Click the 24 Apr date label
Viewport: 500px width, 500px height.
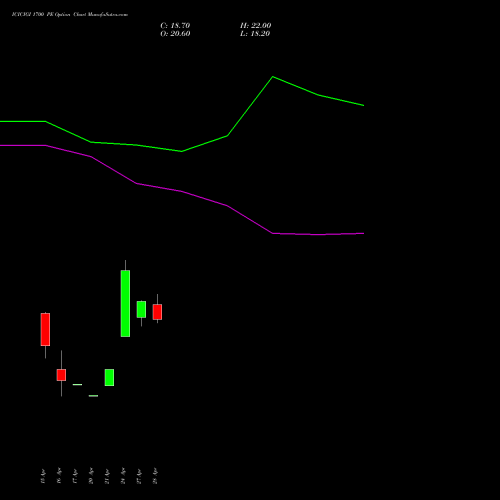123,476
